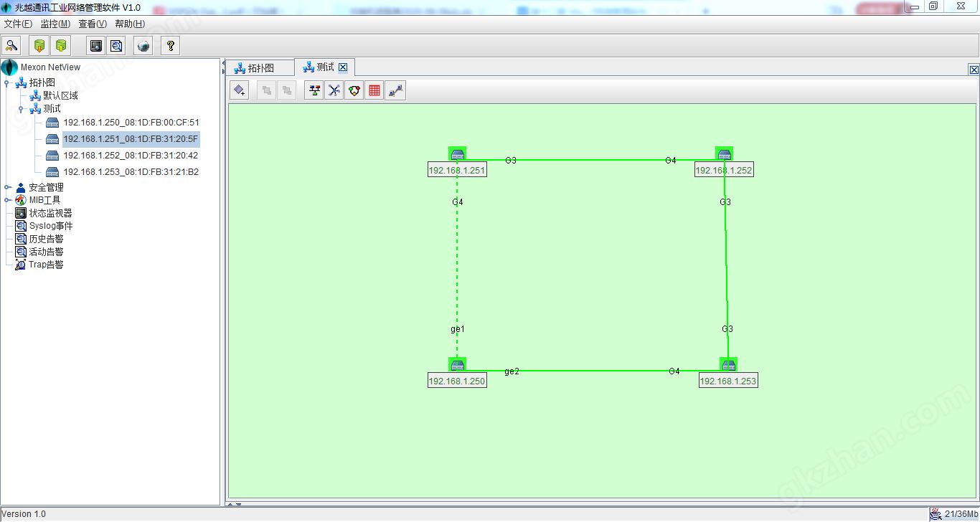Click the first greyed-out layer order icon
This screenshot has width=980, height=522.
coord(266,90)
